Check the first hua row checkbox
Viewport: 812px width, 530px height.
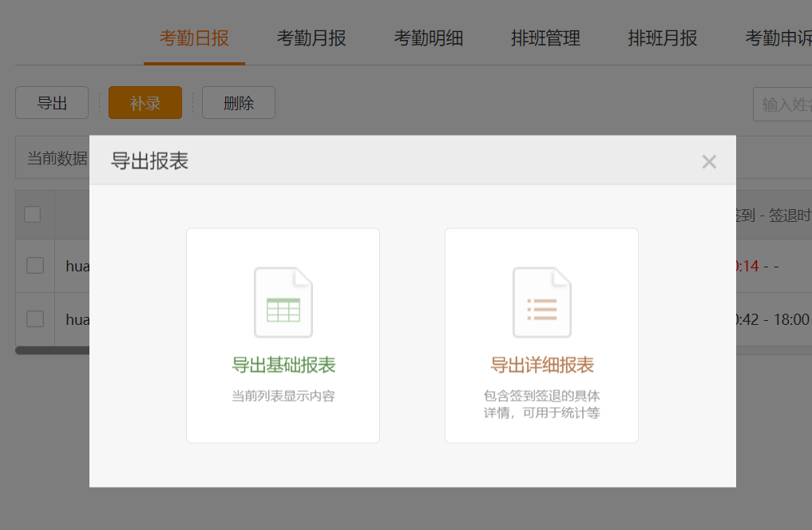coord(35,266)
